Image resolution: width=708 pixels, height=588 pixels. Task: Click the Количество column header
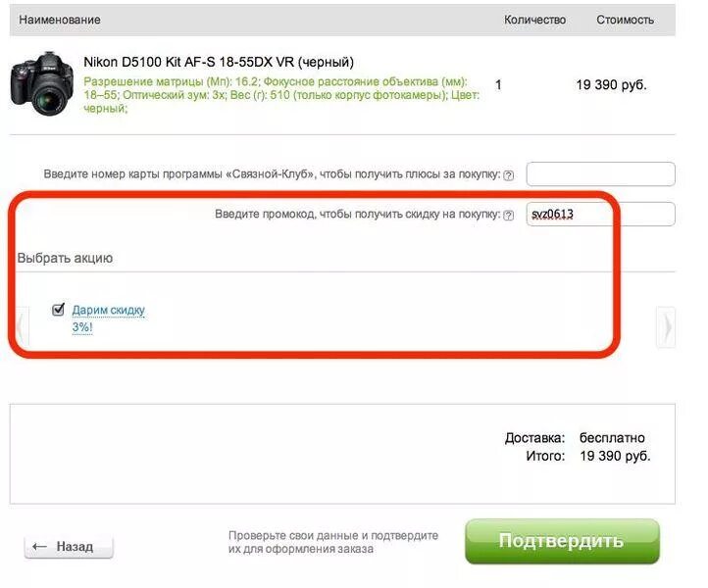pyautogui.click(x=534, y=20)
